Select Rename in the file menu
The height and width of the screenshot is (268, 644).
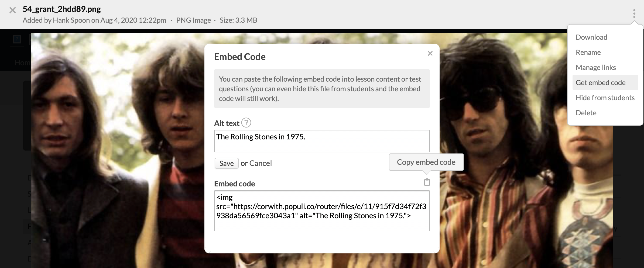pos(588,52)
